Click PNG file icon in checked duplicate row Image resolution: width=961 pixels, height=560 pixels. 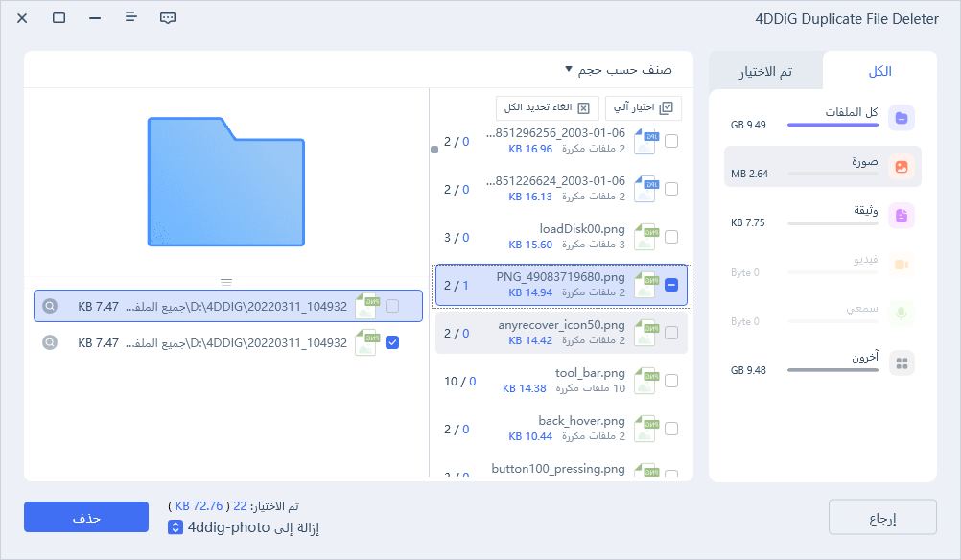[x=367, y=342]
